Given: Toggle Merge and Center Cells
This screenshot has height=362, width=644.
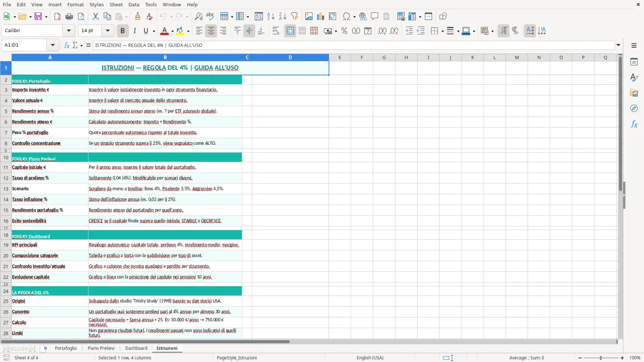Looking at the screenshot, I should coord(290,31).
